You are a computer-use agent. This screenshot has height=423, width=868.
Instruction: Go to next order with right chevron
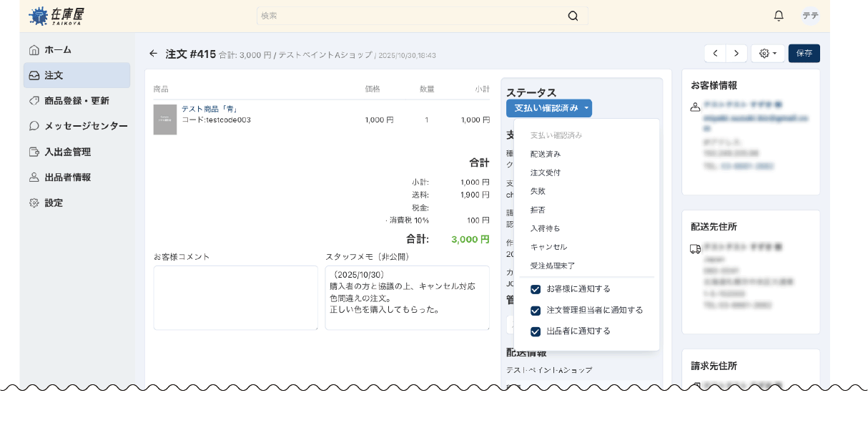[x=736, y=54]
